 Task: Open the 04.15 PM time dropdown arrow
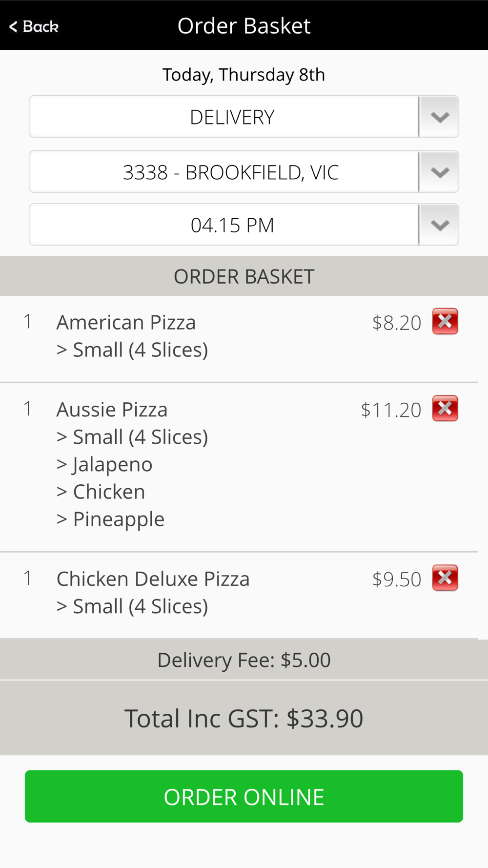(x=439, y=225)
